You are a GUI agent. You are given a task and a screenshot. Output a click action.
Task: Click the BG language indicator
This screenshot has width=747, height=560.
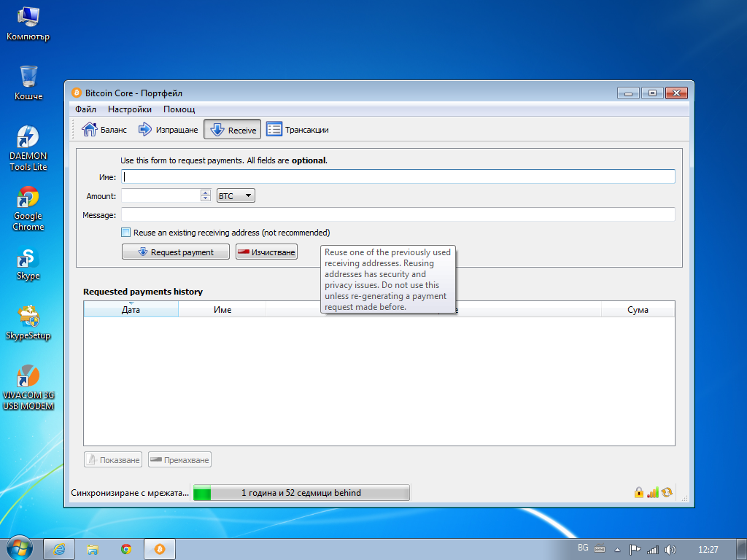click(583, 548)
